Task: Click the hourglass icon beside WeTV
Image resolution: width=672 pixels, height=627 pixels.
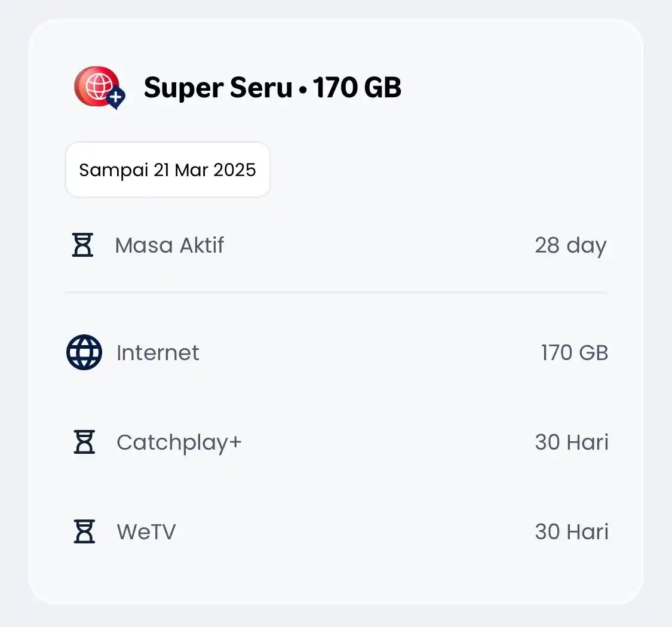Action: click(x=84, y=531)
